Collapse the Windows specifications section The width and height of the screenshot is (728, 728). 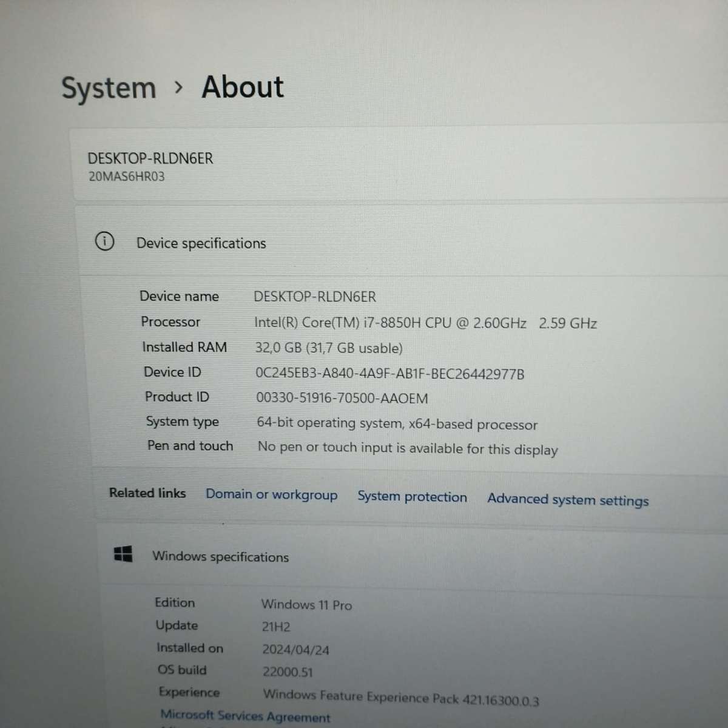[220, 556]
